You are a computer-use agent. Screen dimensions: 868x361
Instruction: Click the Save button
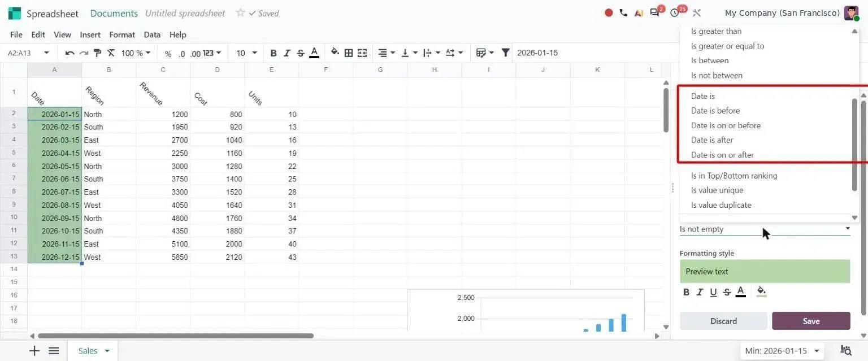click(811, 321)
